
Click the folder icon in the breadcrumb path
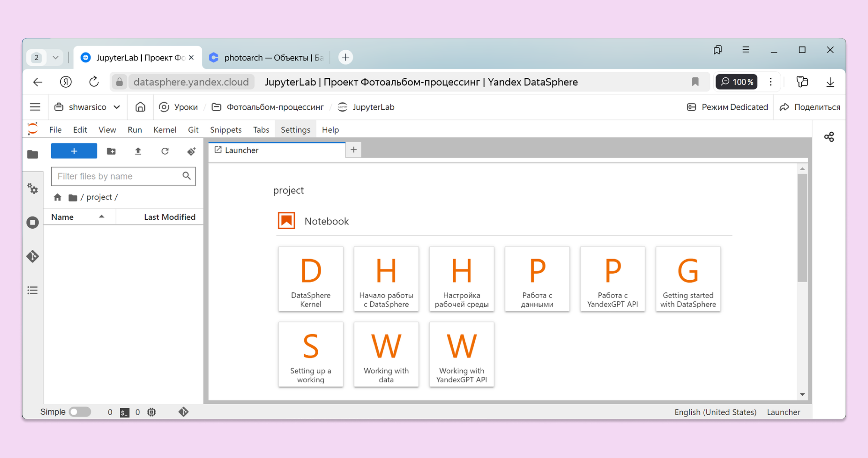coord(73,197)
